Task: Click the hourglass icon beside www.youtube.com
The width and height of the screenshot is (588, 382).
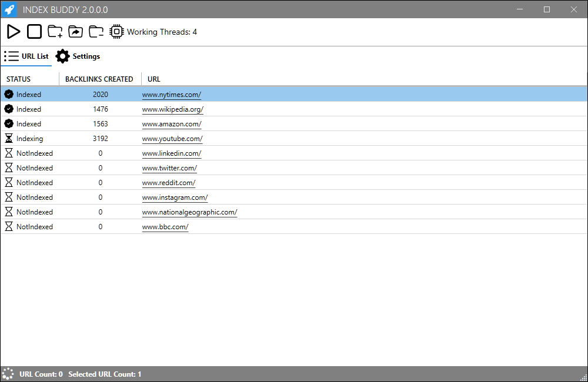Action: tap(8, 138)
